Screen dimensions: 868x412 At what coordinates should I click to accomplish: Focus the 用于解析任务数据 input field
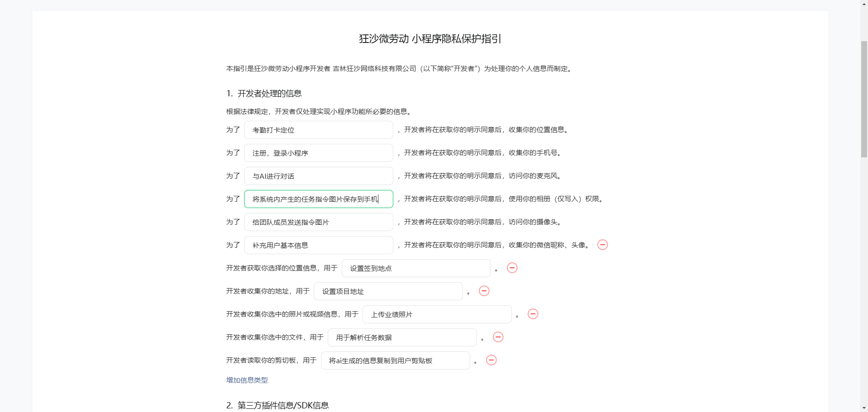(x=402, y=337)
